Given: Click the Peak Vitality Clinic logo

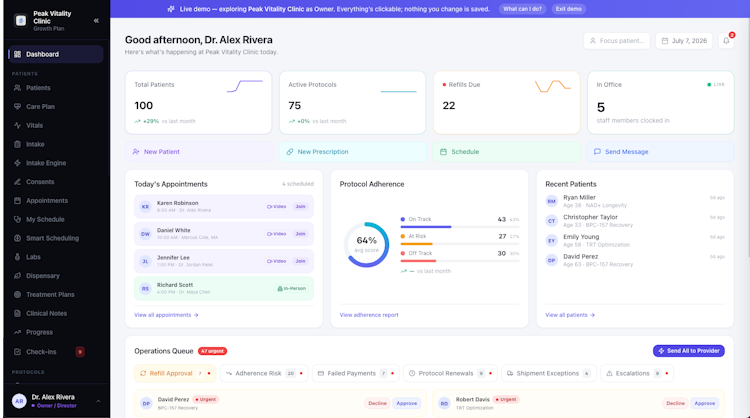Looking at the screenshot, I should coord(21,21).
